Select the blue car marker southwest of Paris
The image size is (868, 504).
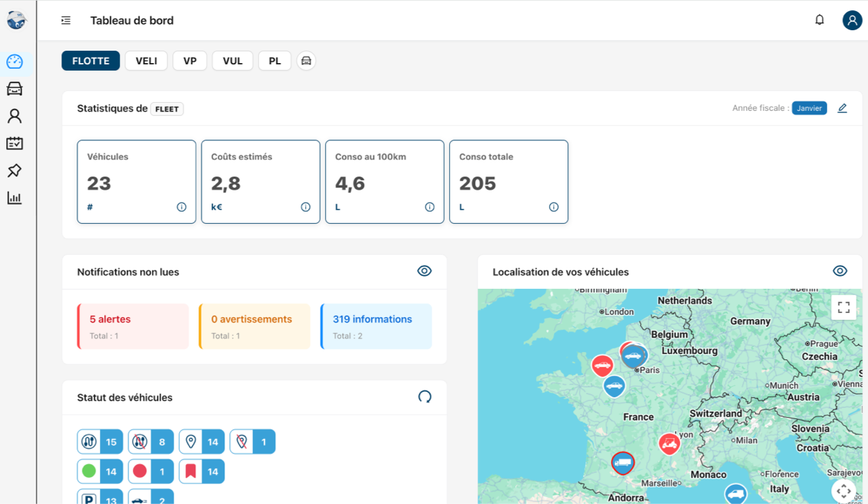pos(614,386)
